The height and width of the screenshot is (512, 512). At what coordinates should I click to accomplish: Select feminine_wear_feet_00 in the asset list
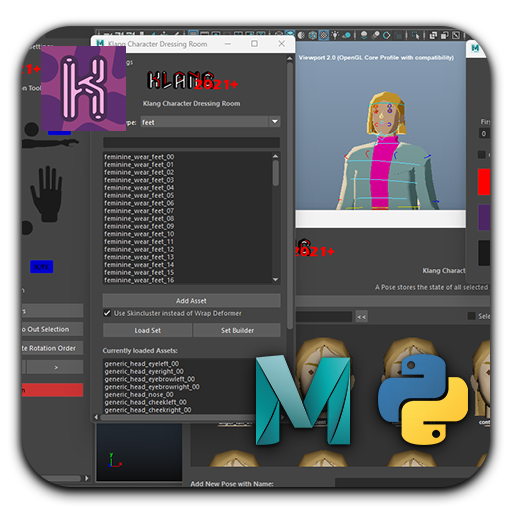pyautogui.click(x=139, y=157)
